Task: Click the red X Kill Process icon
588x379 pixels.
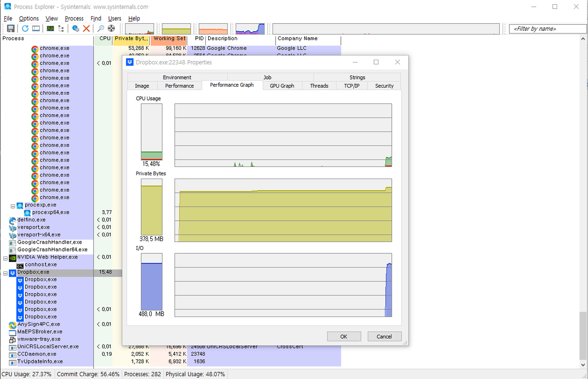Action: coord(86,28)
